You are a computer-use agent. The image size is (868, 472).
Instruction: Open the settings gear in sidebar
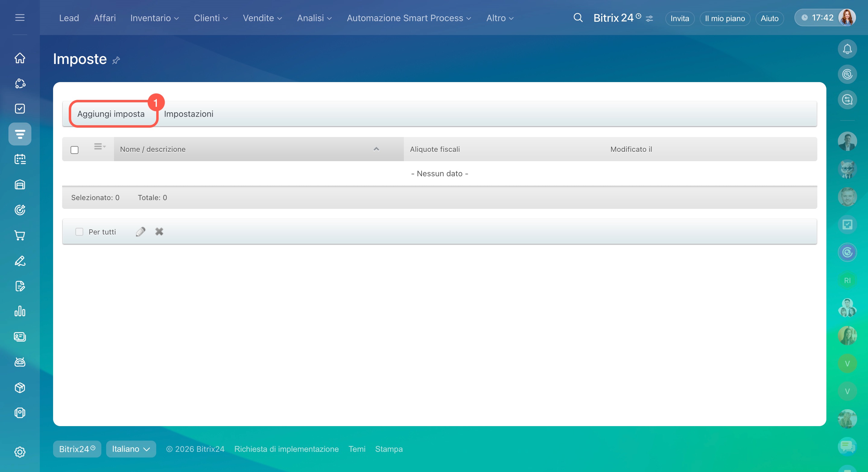(x=20, y=452)
